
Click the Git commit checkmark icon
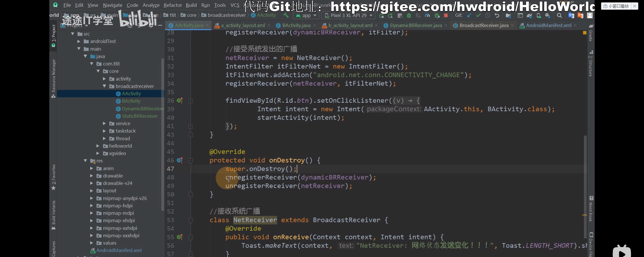point(478,16)
